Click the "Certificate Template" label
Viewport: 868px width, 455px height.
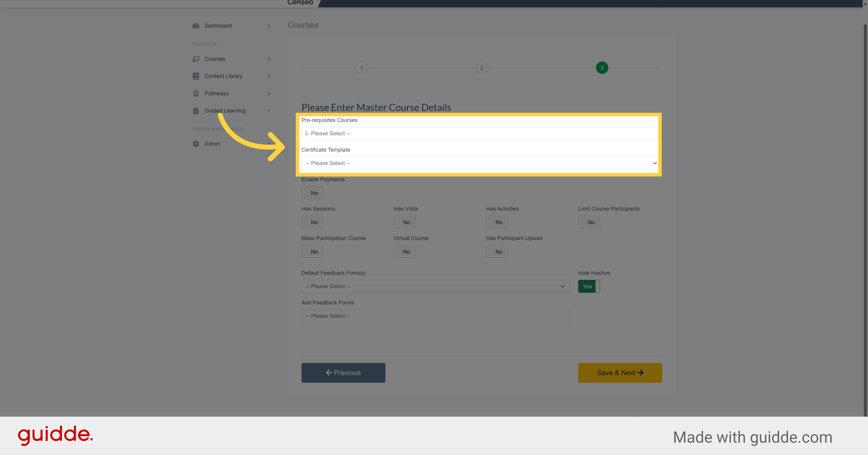click(325, 150)
